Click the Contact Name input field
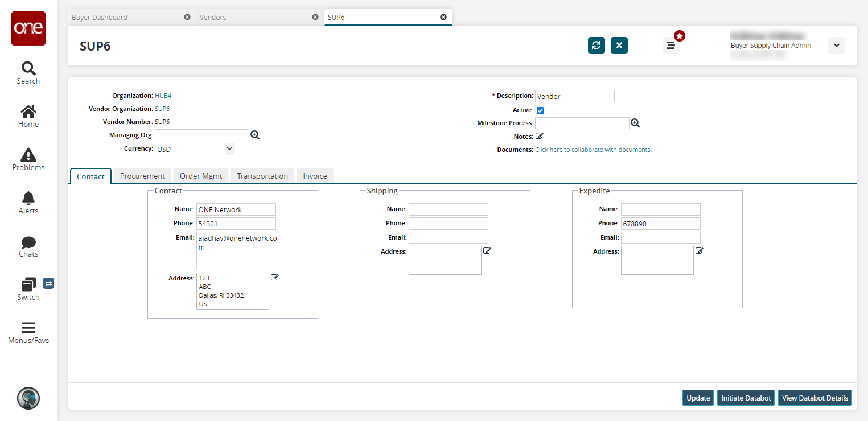 [236, 209]
